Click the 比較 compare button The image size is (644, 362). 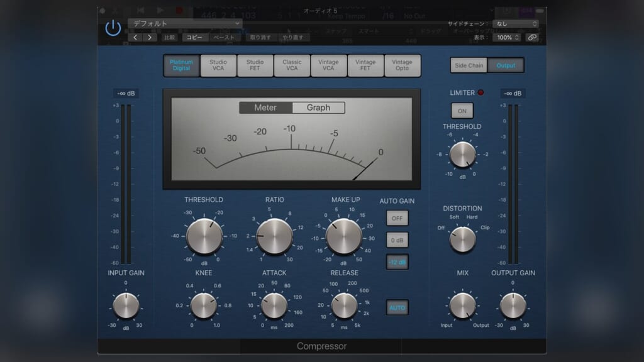(x=169, y=37)
